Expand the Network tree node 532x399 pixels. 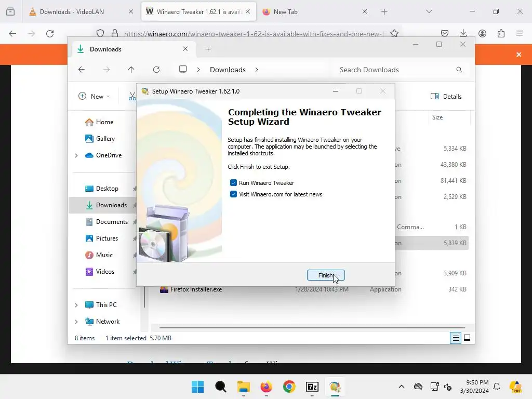[x=76, y=322]
